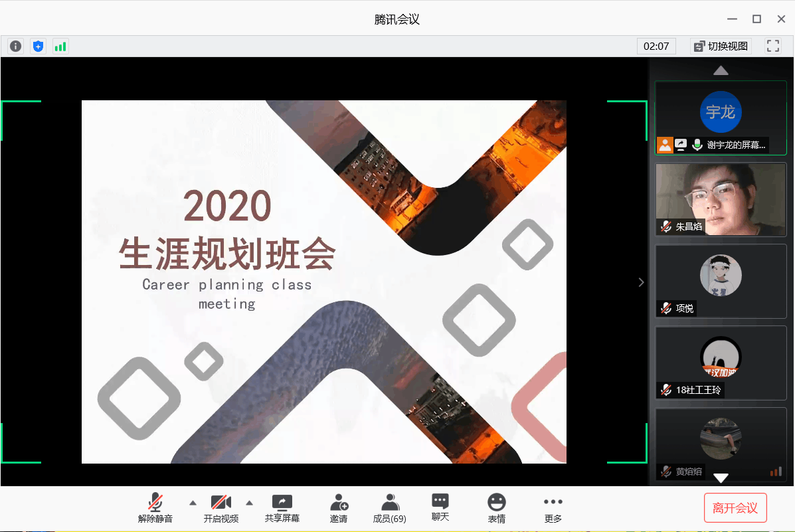
Task: Check the green network signal icon
Action: click(60, 46)
